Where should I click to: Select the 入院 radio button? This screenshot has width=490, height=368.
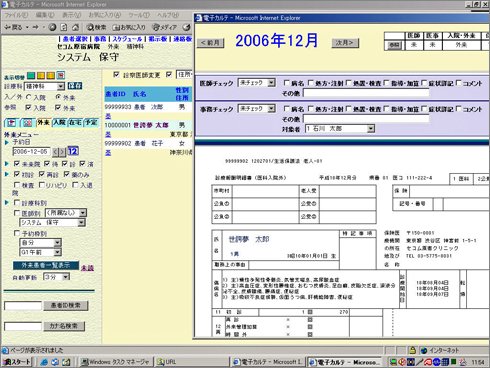click(x=29, y=97)
